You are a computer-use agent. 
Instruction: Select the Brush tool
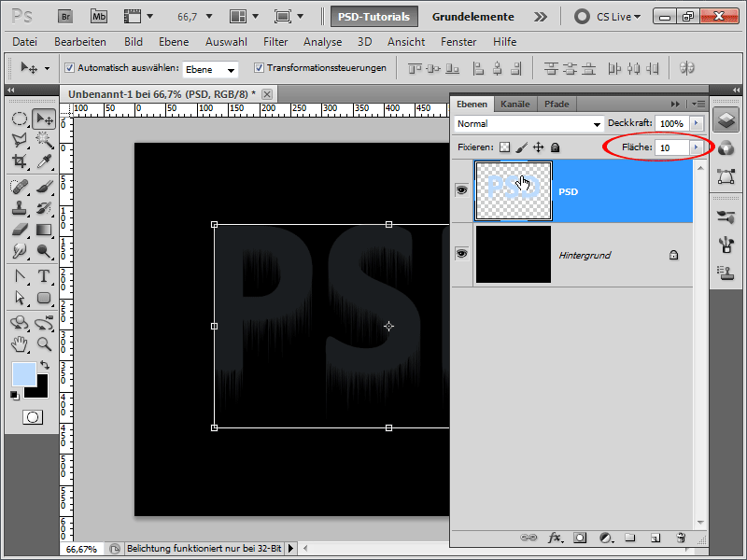coord(44,186)
